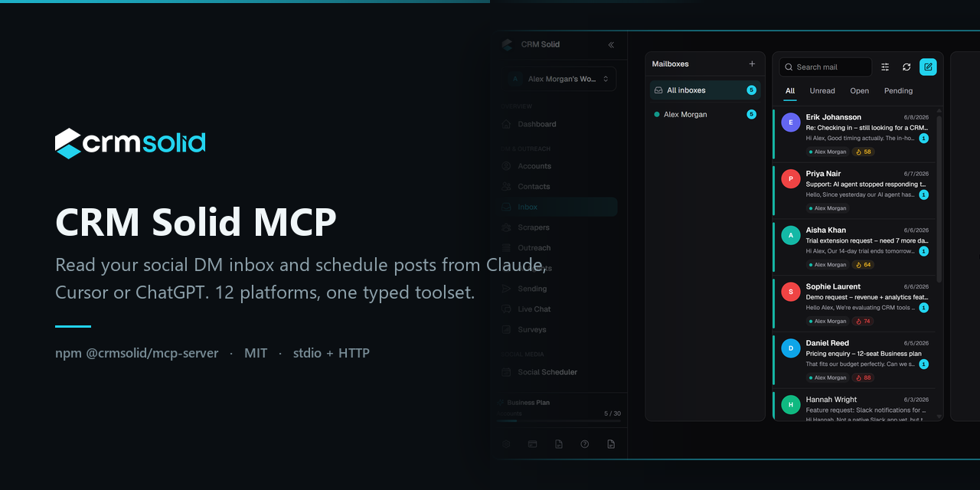
Task: Click the Sending paper-plane icon
Action: [506, 289]
